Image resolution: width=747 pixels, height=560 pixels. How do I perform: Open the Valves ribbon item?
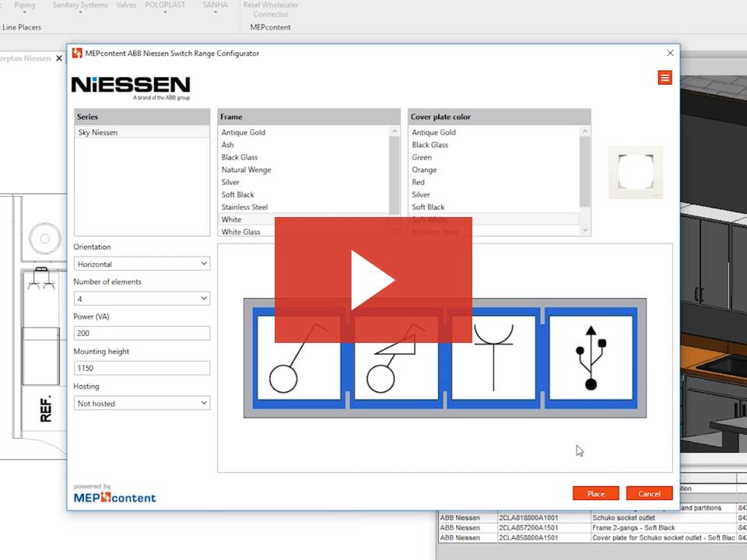(126, 5)
